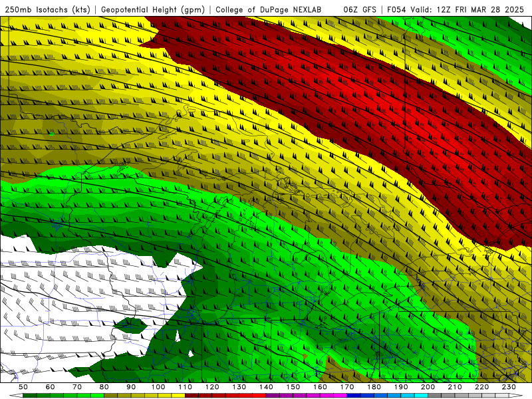This screenshot has width=532, height=399.
Task: Click the 150 label on the color scale
Action: coord(293,387)
